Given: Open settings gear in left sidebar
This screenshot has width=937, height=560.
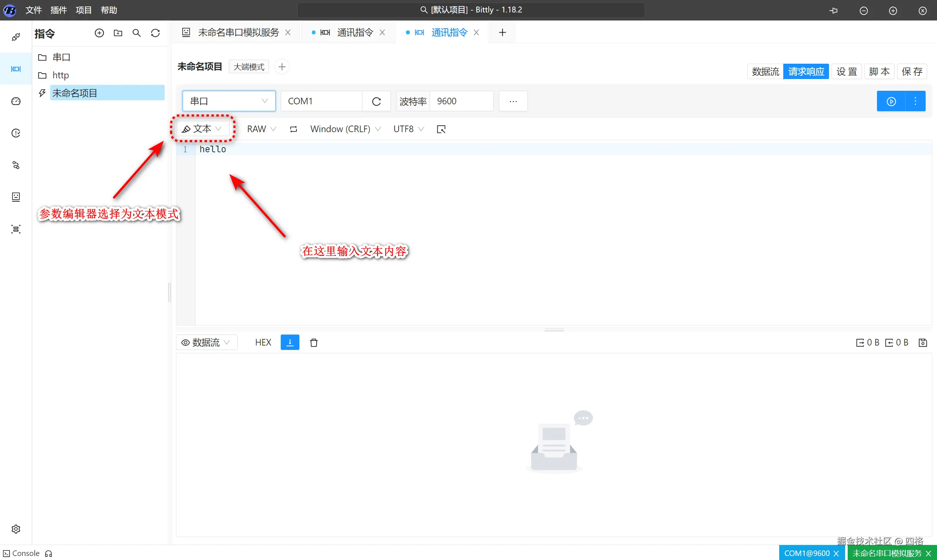Looking at the screenshot, I should point(16,529).
